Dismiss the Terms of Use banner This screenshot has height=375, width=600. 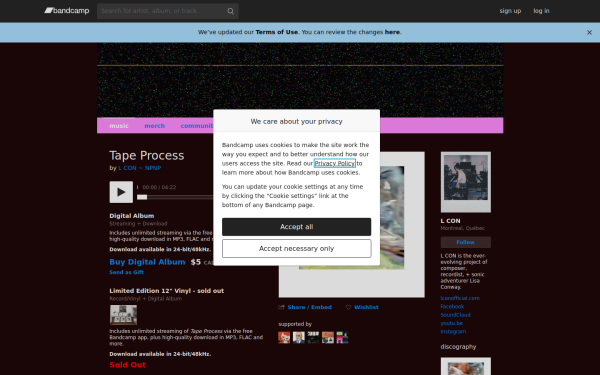(x=589, y=33)
